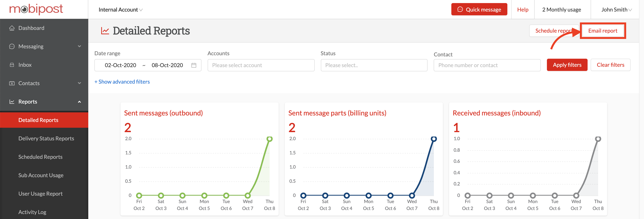The height and width of the screenshot is (219, 644).
Task: Click the Detailed Reports heading chart icon
Action: pos(105,31)
